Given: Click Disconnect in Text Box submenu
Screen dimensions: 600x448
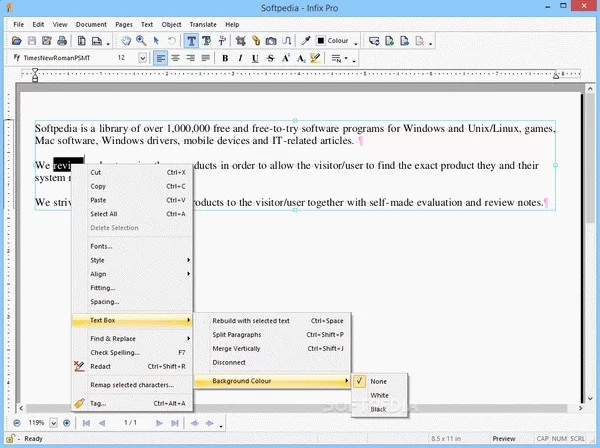Looking at the screenshot, I should [x=272, y=362].
